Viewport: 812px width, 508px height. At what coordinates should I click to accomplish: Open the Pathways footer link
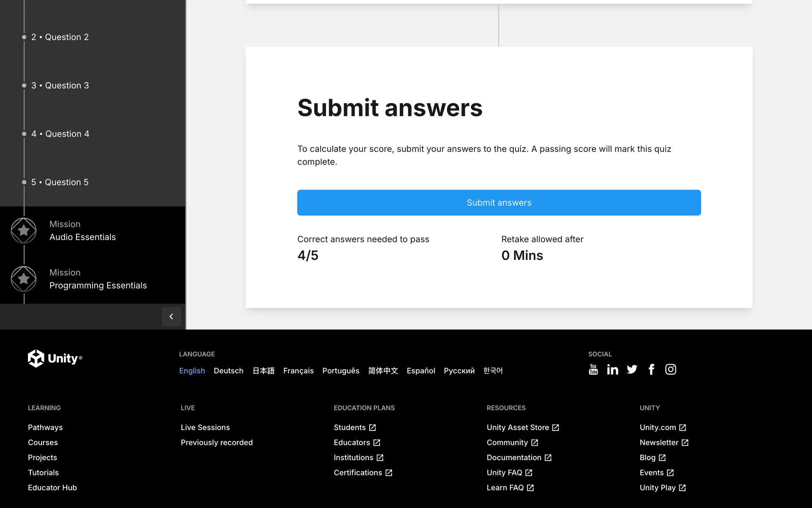pyautogui.click(x=45, y=428)
